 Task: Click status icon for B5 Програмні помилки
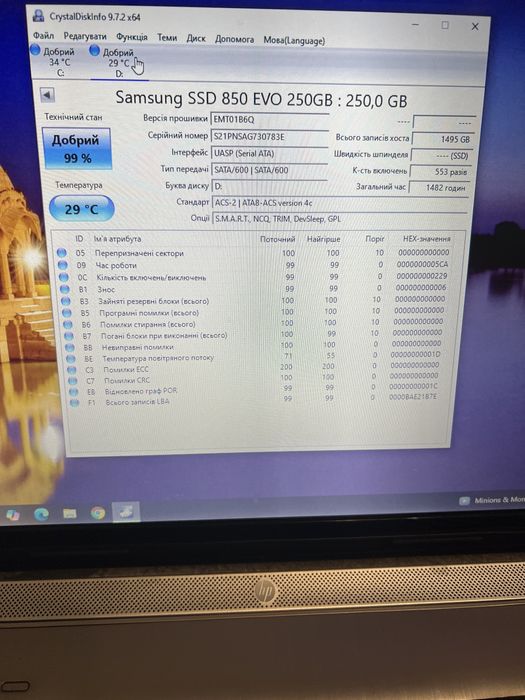point(67,312)
